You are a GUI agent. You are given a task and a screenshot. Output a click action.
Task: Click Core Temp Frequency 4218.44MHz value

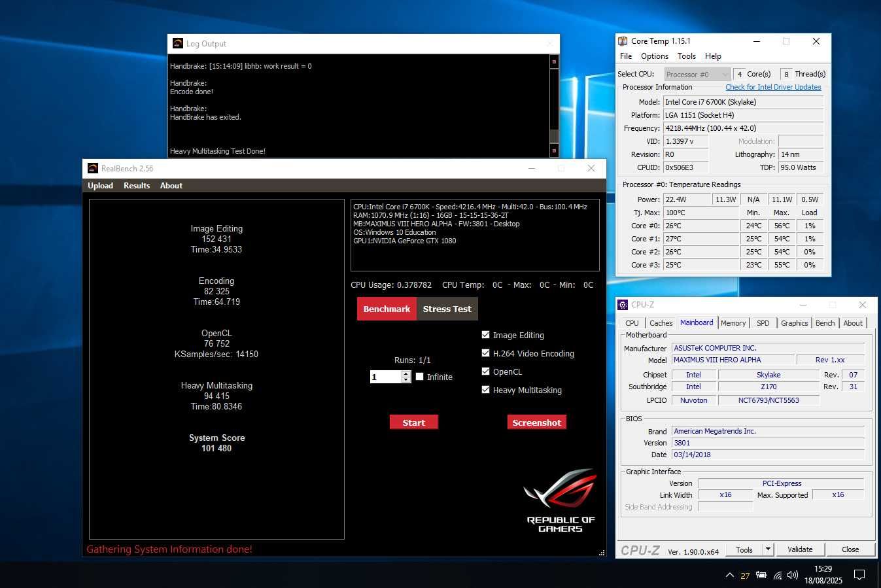point(744,128)
